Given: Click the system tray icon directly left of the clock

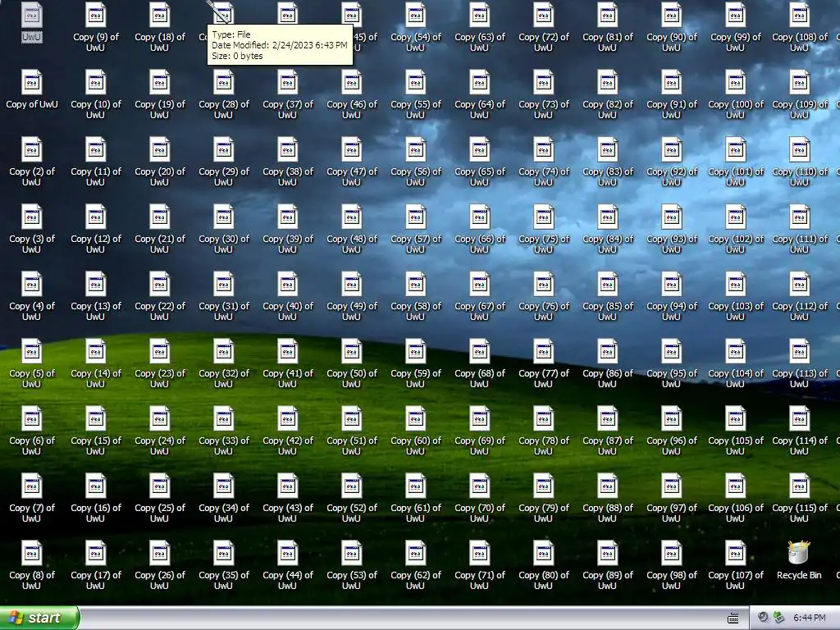Looking at the screenshot, I should point(779,618).
